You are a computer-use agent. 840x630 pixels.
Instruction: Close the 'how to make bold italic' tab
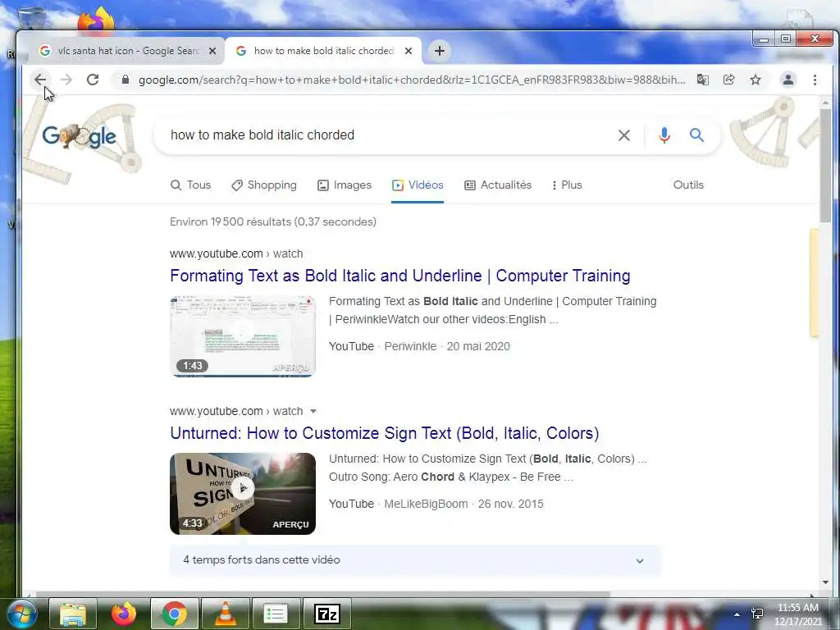pos(409,51)
